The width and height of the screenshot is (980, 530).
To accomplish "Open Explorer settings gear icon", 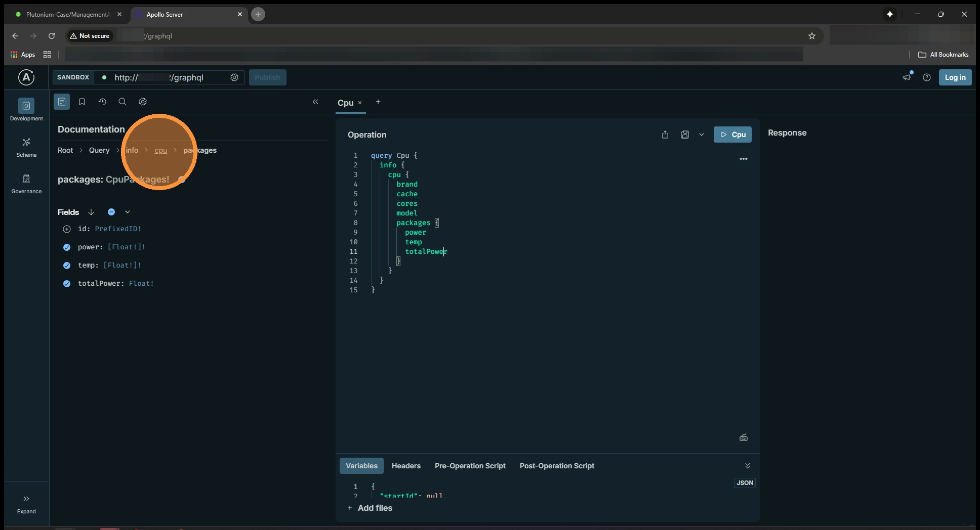I will click(x=143, y=102).
